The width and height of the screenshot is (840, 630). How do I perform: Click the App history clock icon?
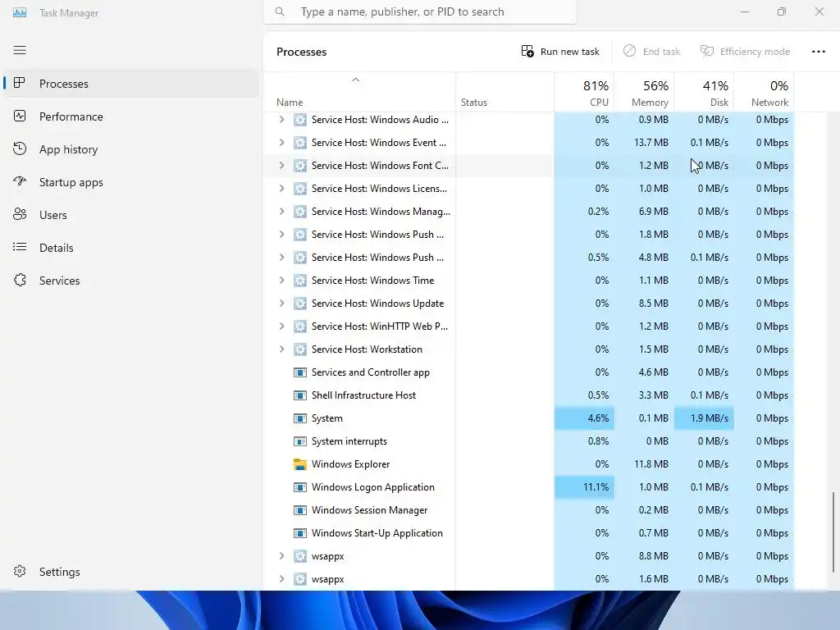coord(20,149)
